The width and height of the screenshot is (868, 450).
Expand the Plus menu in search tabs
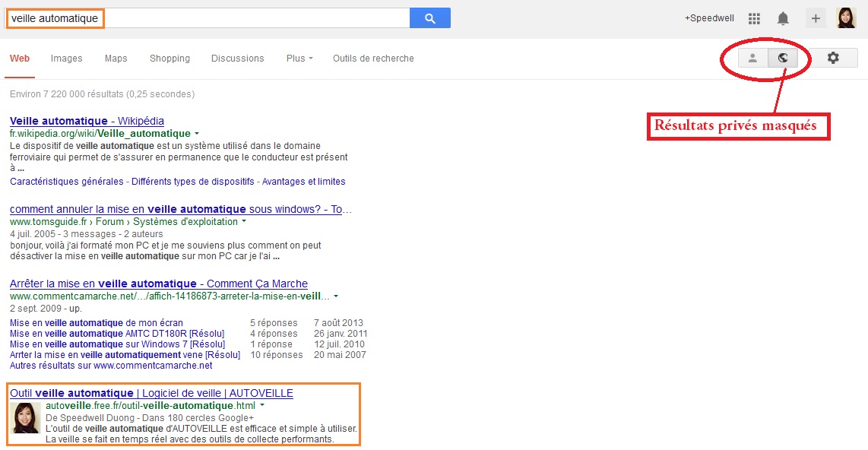coord(299,59)
